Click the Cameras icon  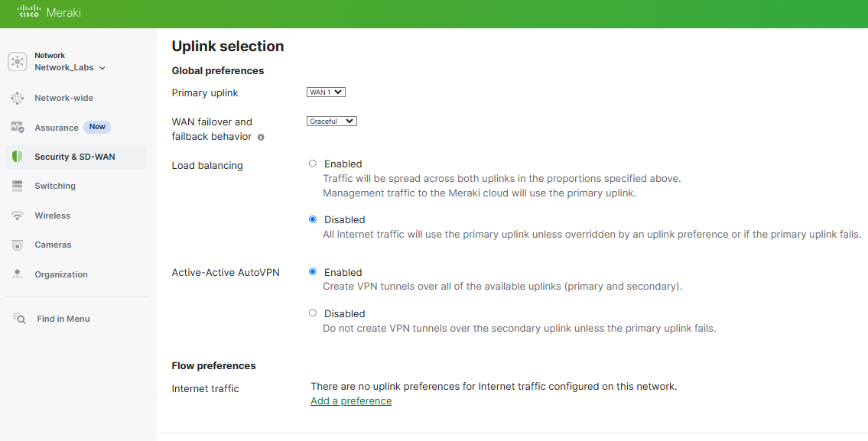17,245
